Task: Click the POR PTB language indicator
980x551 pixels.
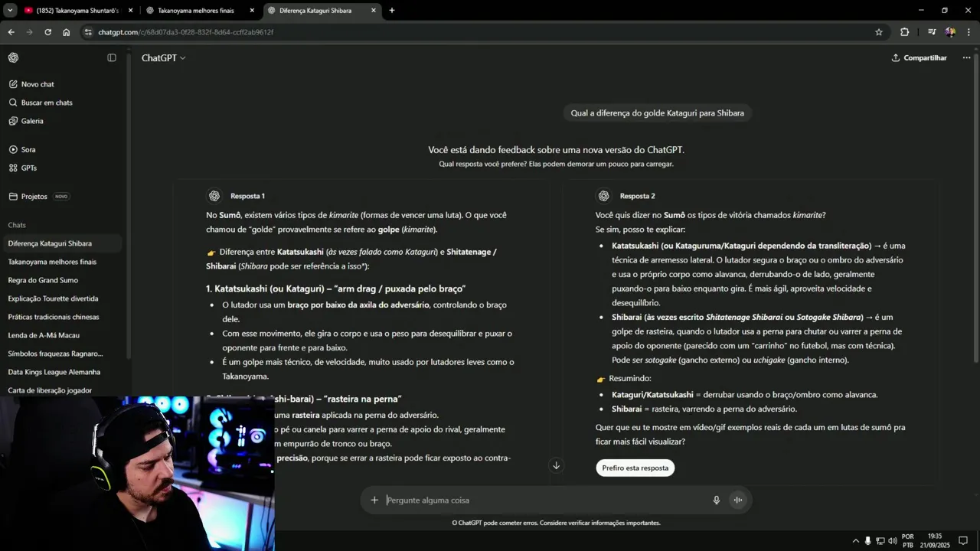Action: 908,541
